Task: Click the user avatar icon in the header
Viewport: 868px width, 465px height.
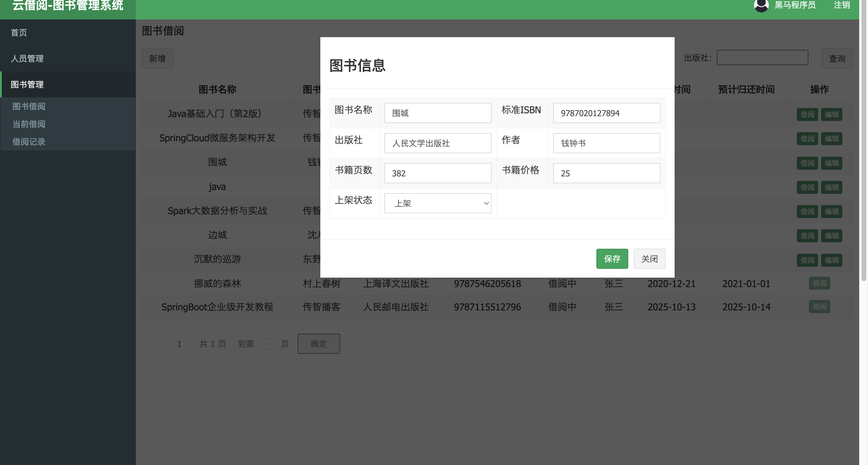Action: click(x=761, y=5)
